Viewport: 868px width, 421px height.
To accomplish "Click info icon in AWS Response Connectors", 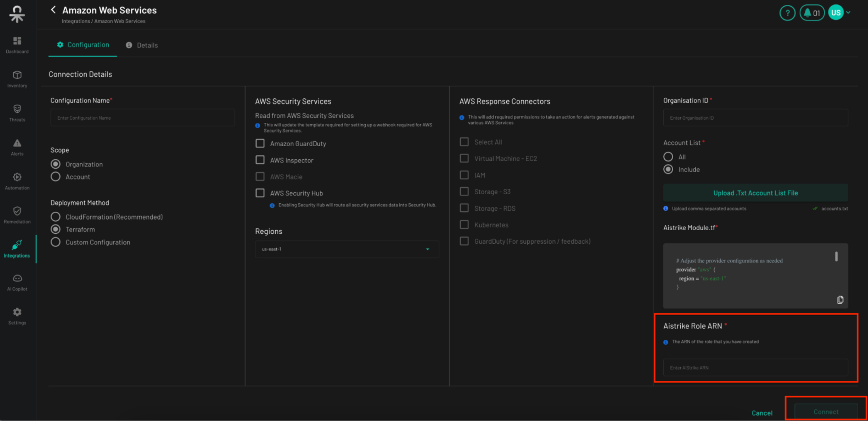I will tap(462, 118).
